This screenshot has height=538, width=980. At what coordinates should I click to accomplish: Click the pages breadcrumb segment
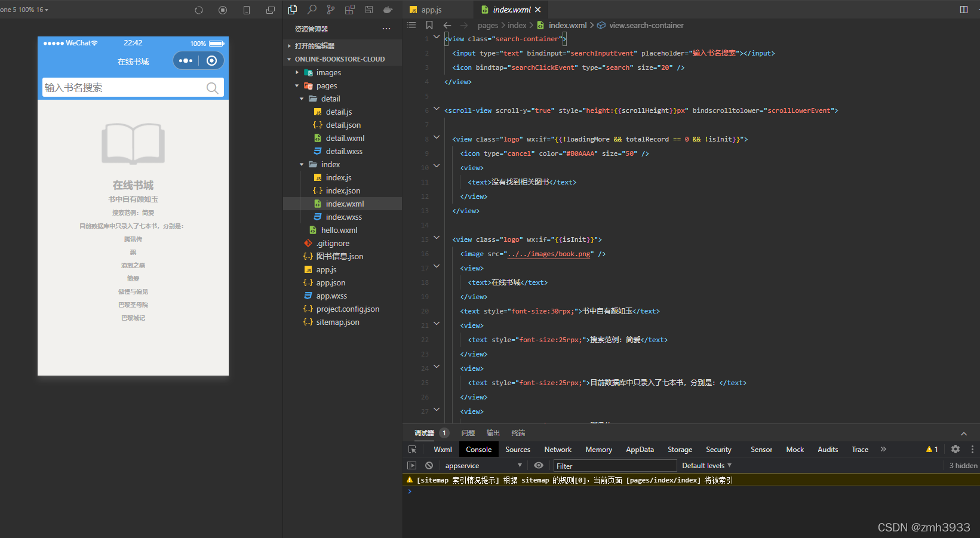(x=487, y=25)
